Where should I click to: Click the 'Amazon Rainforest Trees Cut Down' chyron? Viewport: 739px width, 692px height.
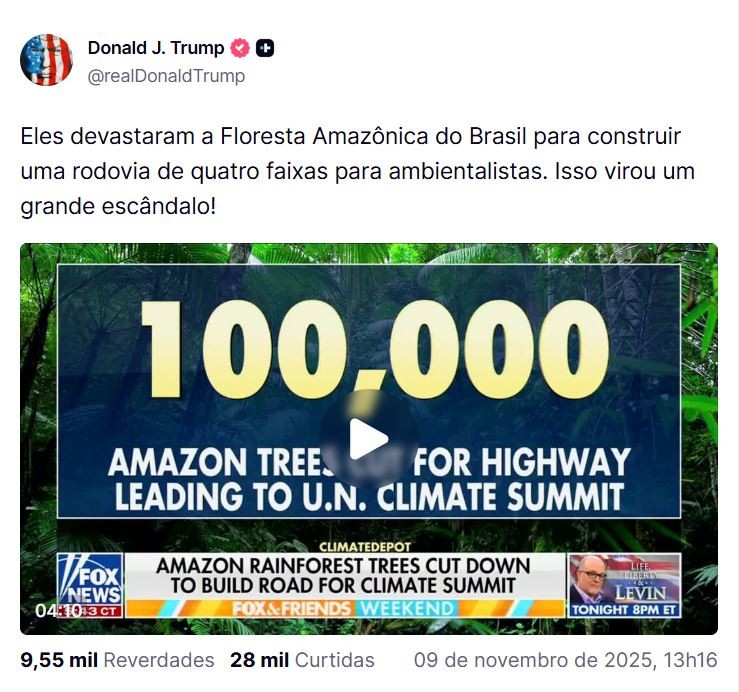[x=345, y=575]
